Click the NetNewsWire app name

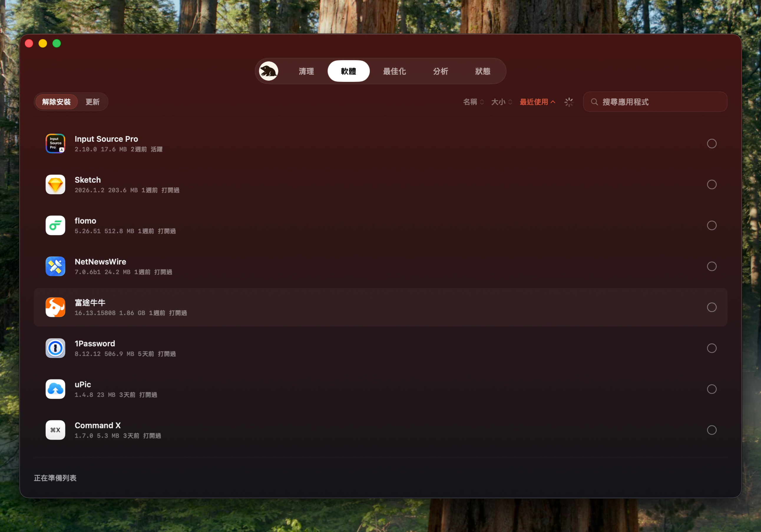coord(100,262)
